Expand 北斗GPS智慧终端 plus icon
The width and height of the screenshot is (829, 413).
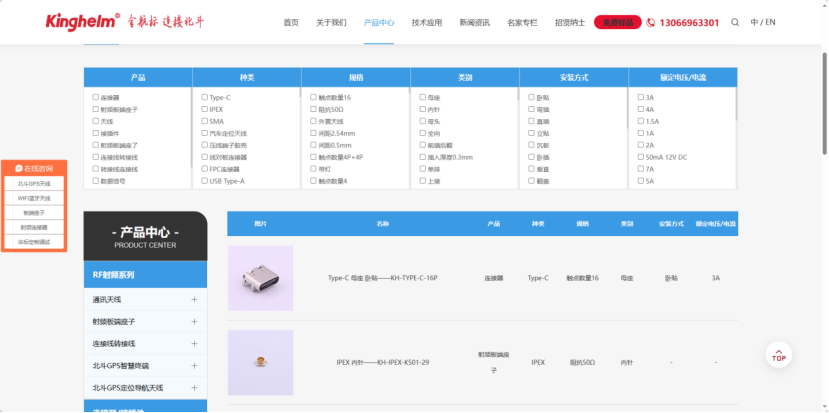coord(194,365)
